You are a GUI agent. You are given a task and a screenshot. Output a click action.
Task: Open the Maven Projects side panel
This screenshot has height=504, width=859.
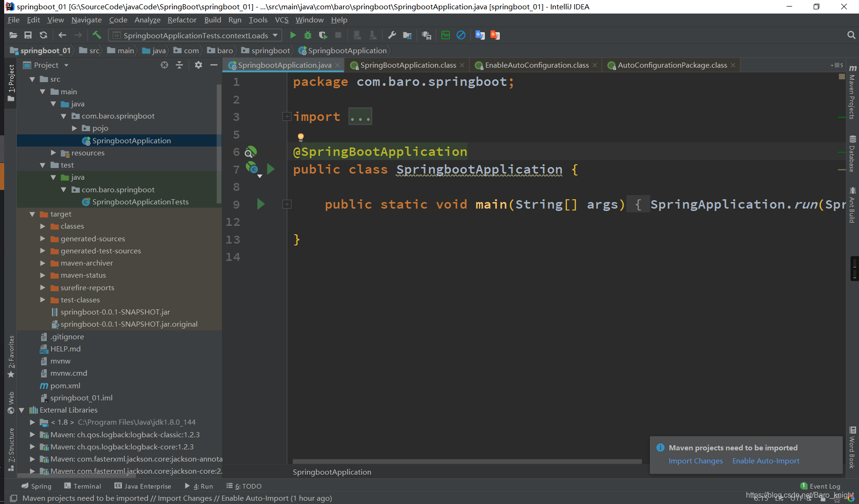pyautogui.click(x=852, y=93)
